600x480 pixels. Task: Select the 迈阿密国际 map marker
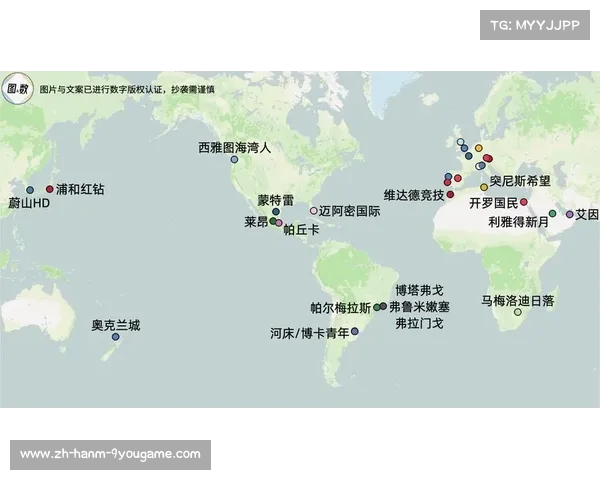(313, 211)
